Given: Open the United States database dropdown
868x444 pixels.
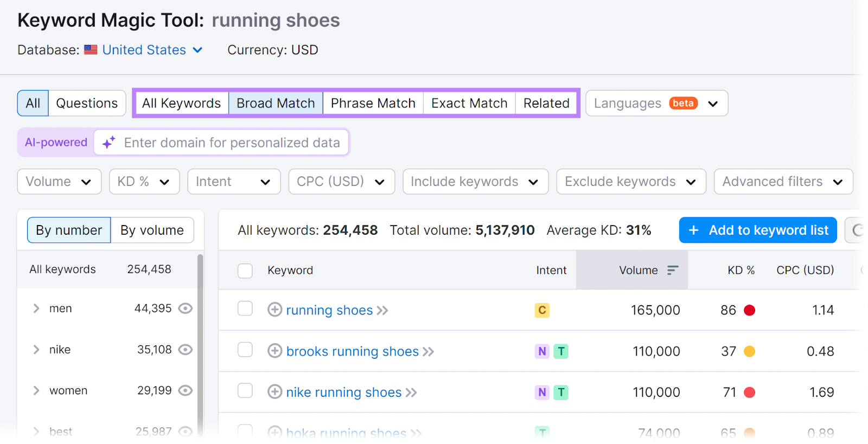Looking at the screenshot, I should [152, 50].
